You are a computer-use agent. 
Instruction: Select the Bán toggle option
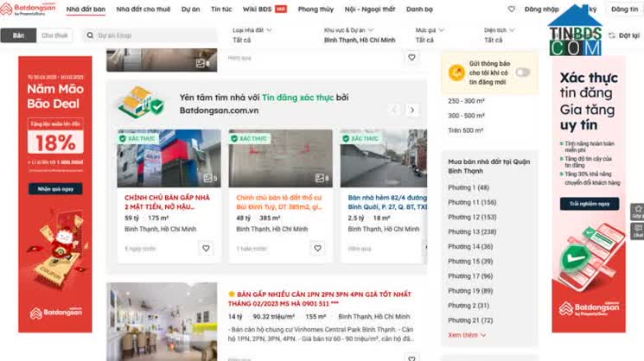click(x=18, y=35)
